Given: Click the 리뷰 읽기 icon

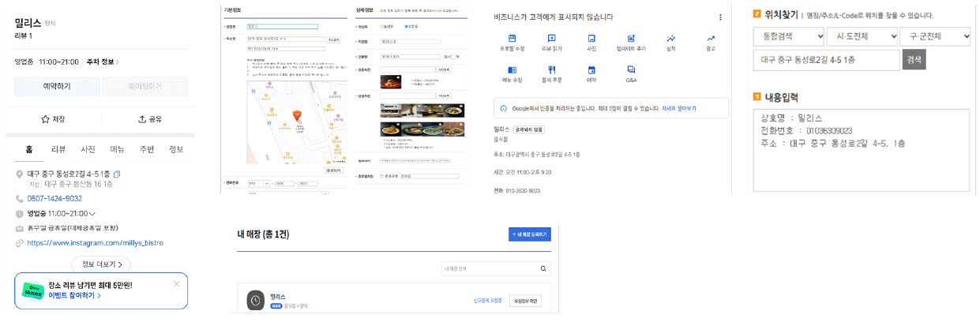Looking at the screenshot, I should [x=551, y=38].
